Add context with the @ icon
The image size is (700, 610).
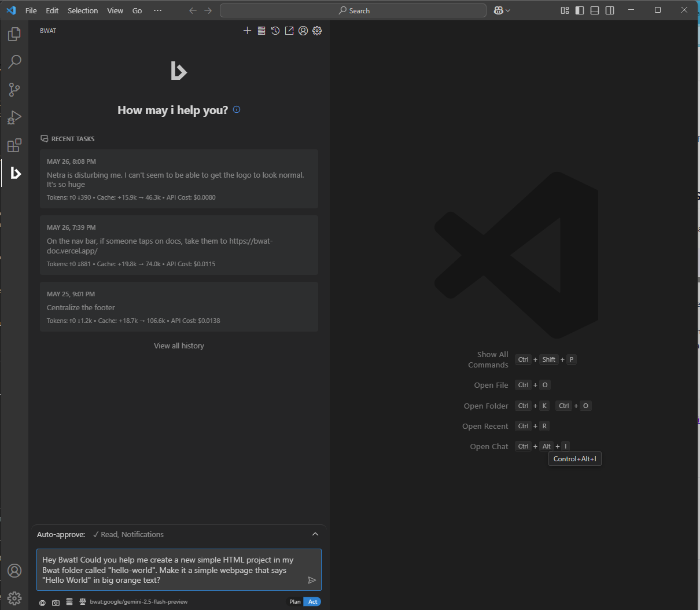click(42, 602)
